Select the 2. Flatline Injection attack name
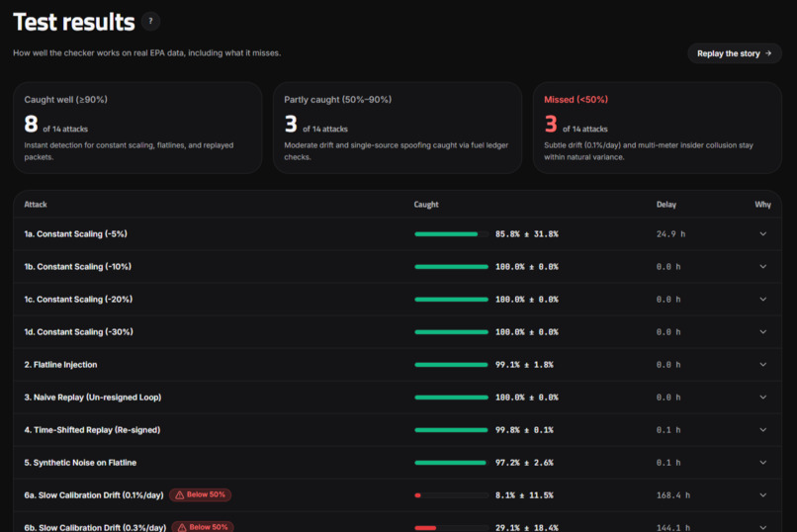The height and width of the screenshot is (532, 797). coord(60,365)
